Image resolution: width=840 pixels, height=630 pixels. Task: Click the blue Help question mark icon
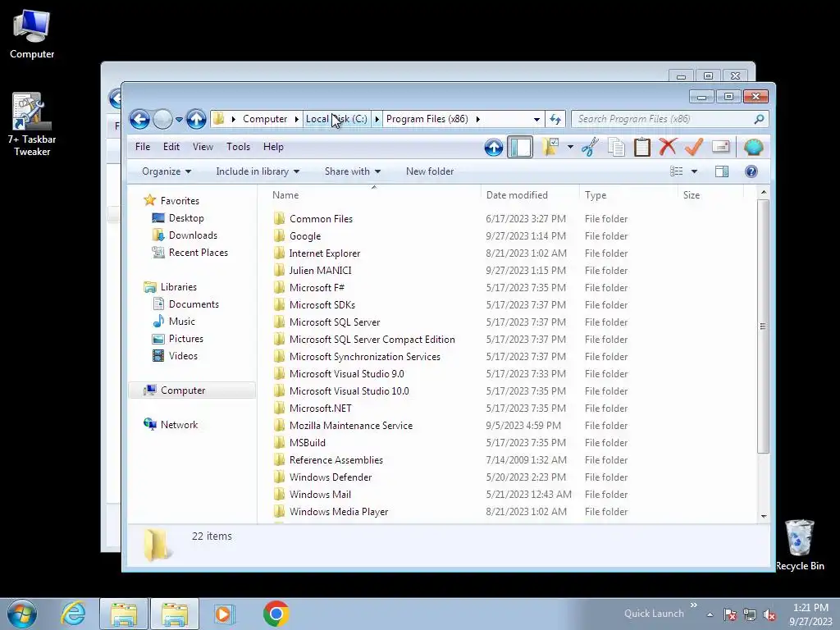(751, 171)
